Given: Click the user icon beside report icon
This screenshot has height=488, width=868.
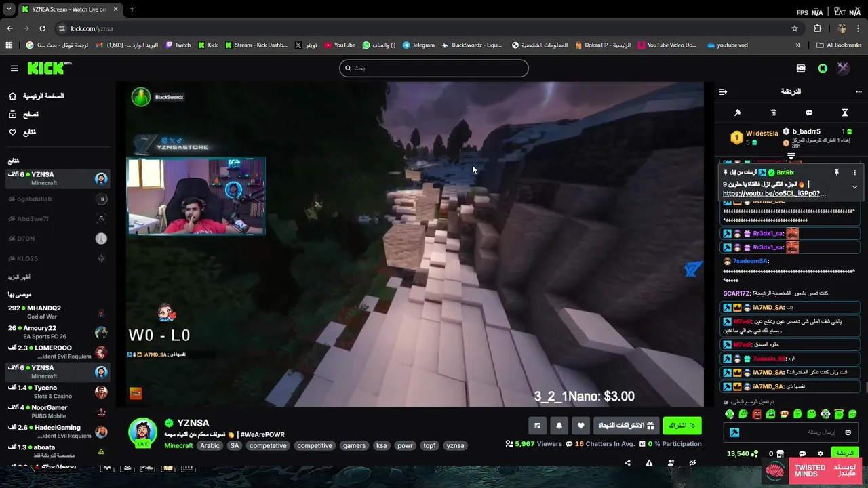Looking at the screenshot, I should 671,463.
